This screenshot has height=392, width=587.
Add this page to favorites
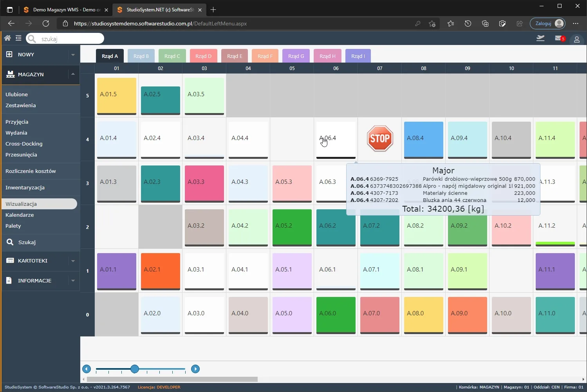click(x=432, y=23)
